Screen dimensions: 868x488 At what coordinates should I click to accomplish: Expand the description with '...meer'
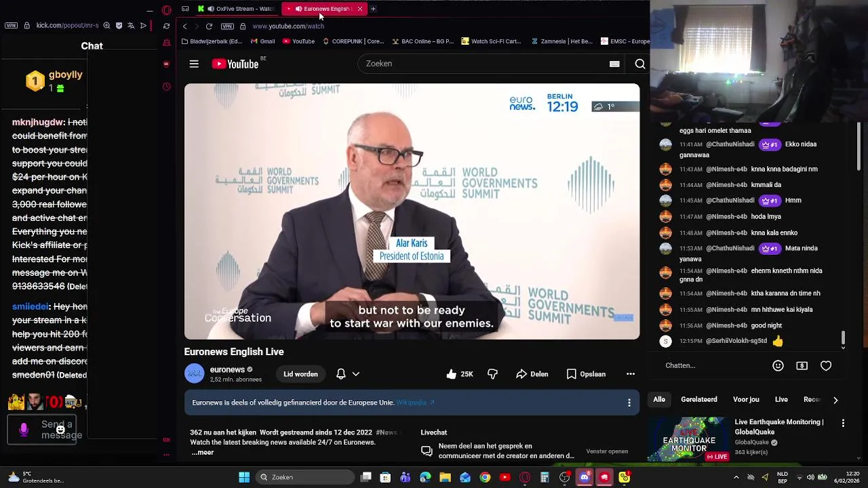(x=202, y=452)
